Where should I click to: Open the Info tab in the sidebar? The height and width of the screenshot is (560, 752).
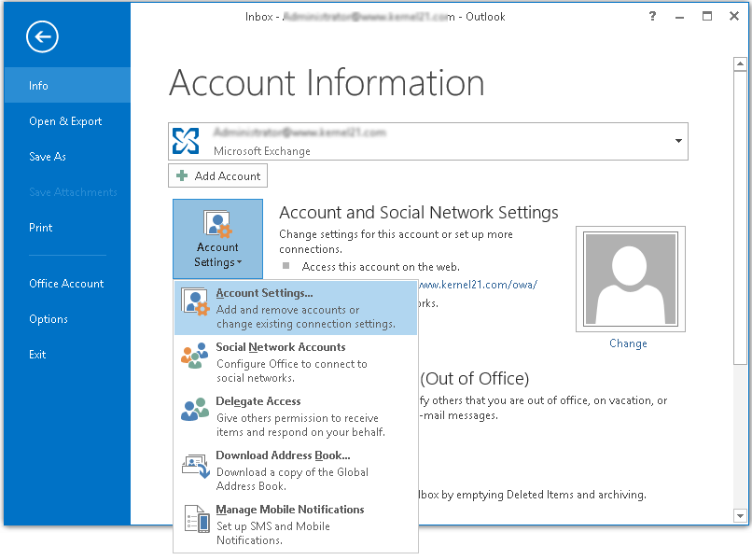tap(67, 86)
